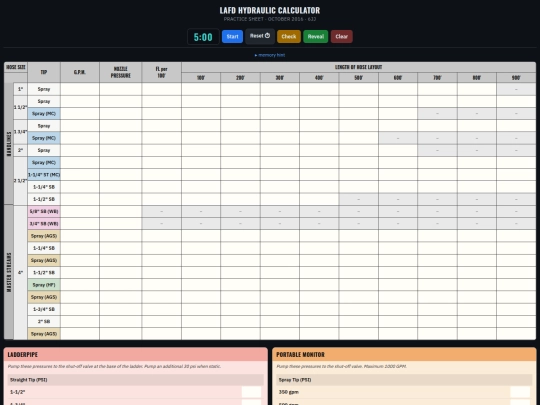Click the 800' column header
Screen dimensions: 540x405
(477, 78)
